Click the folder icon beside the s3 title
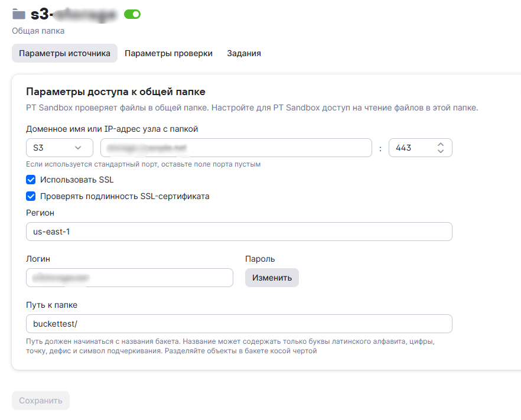This screenshot has height=420, width=521. coord(19,14)
